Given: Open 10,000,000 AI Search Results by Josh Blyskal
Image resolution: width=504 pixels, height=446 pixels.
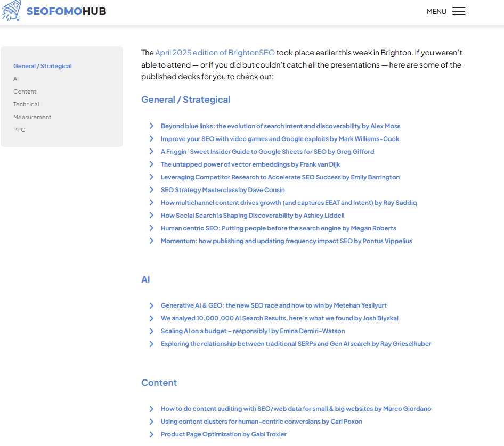Looking at the screenshot, I should 279,318.
